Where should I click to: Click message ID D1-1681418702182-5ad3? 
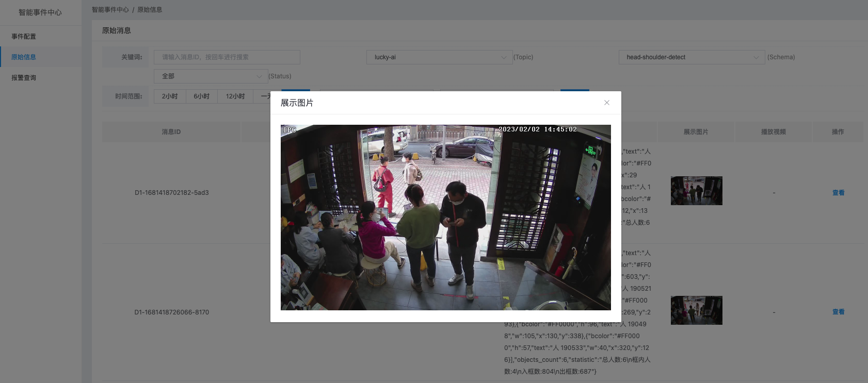172,193
